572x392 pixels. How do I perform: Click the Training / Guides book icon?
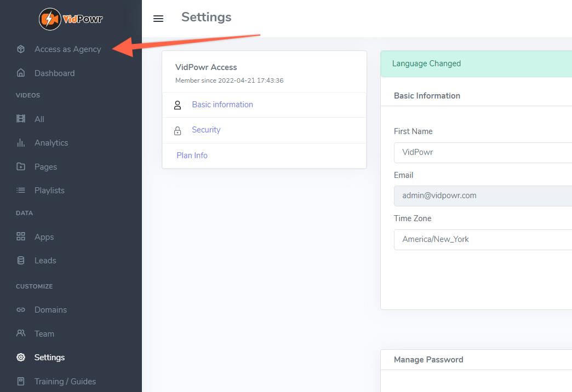tap(21, 382)
